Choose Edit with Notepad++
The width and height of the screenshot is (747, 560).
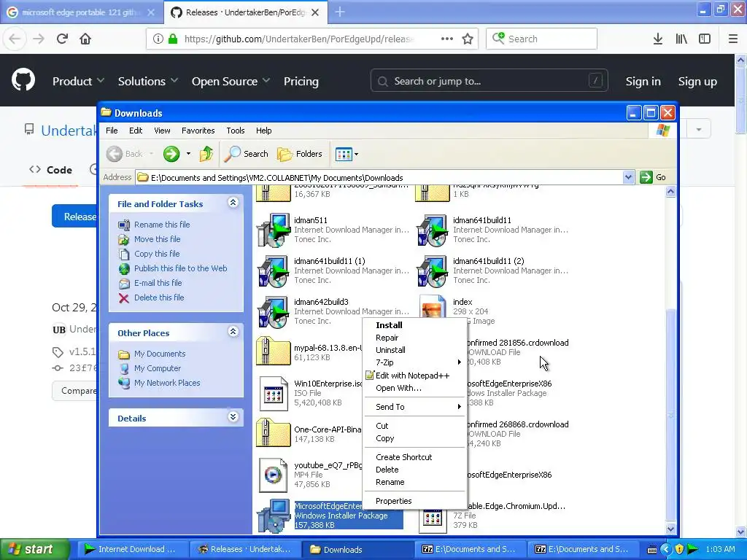click(414, 376)
